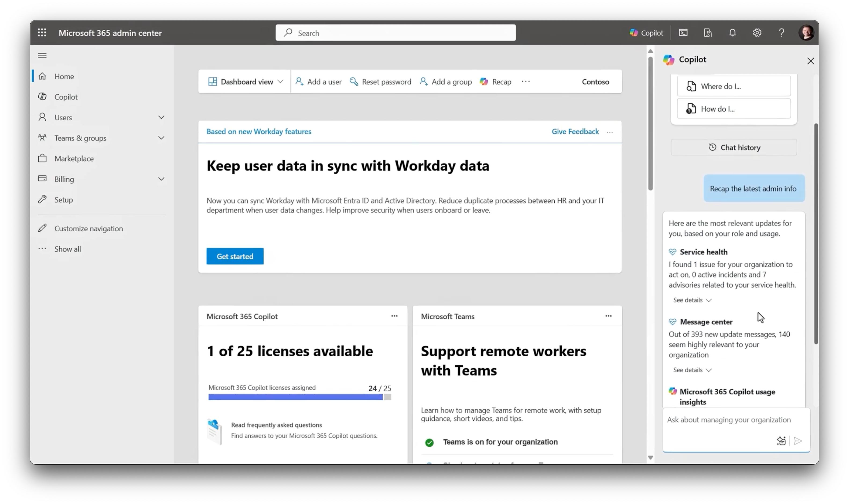Click the Get started button
849x504 pixels.
pos(235,256)
